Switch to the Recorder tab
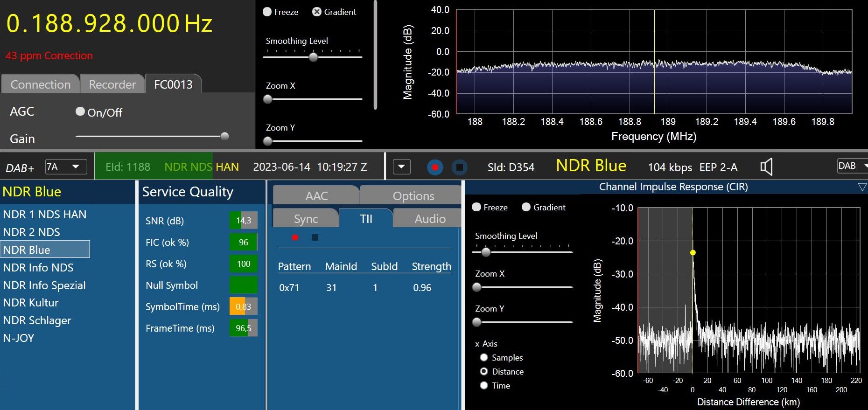 (x=112, y=84)
